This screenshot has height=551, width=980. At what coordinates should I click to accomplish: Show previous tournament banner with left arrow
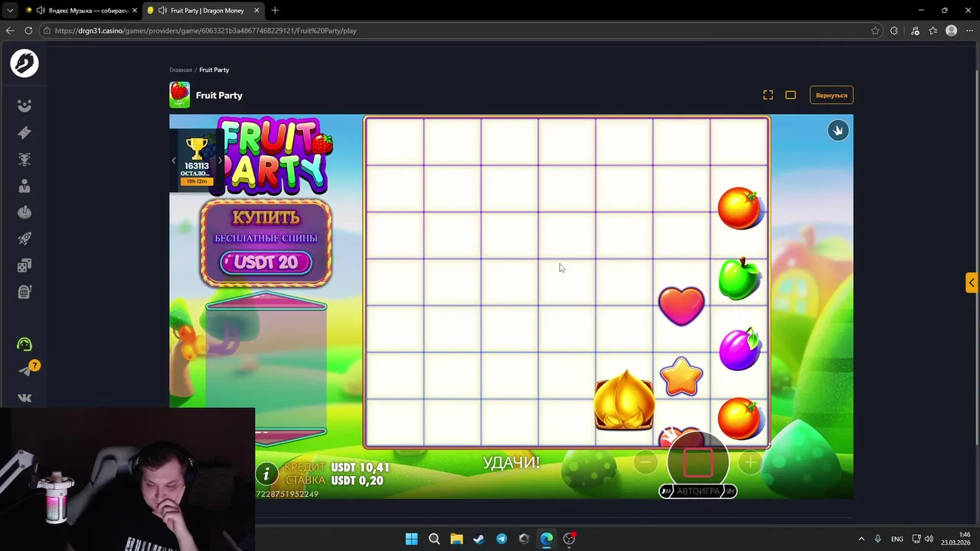click(174, 161)
